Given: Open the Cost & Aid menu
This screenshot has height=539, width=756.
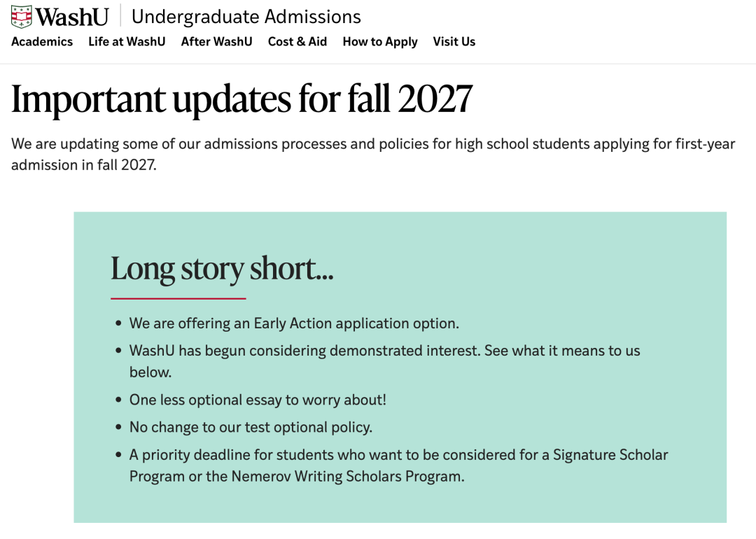Looking at the screenshot, I should 297,41.
